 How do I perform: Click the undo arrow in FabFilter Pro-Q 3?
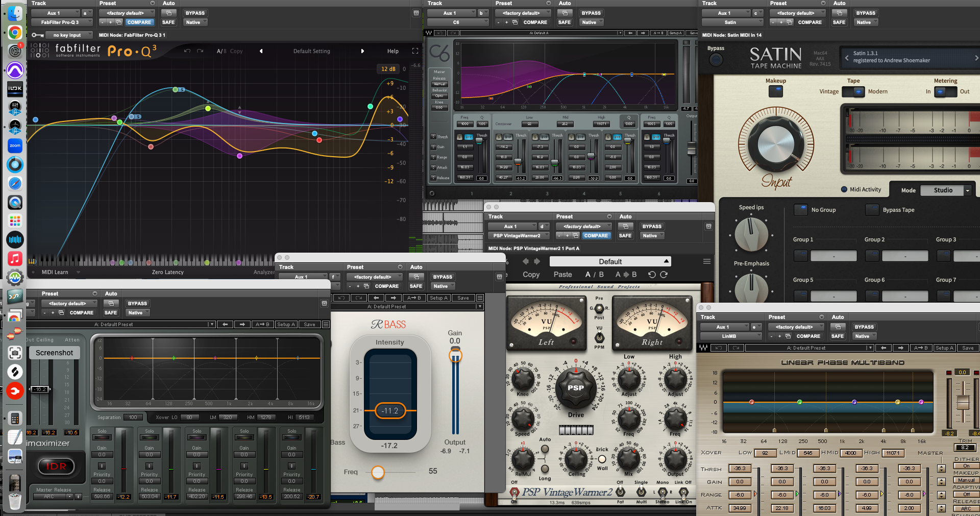tap(187, 51)
